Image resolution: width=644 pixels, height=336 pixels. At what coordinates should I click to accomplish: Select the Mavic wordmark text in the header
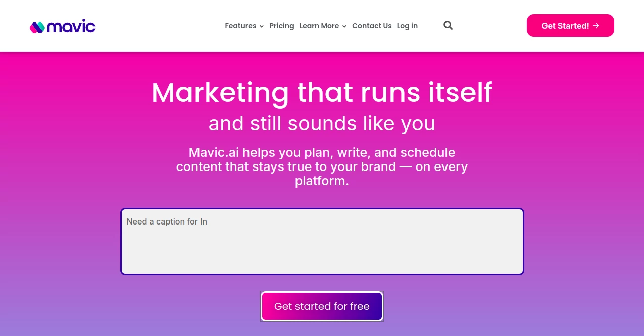pos(72,26)
